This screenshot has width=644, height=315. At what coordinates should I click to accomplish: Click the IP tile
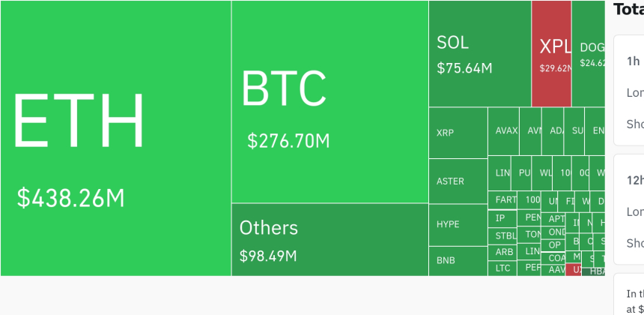[502, 218]
